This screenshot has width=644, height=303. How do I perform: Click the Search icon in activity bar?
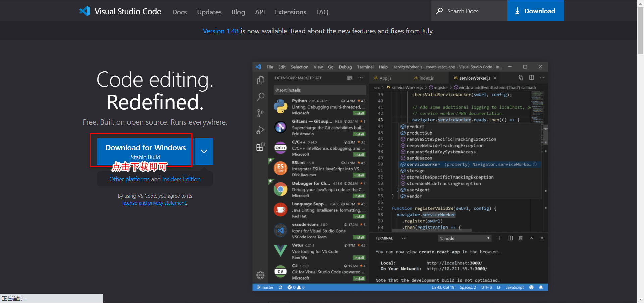coord(260,97)
